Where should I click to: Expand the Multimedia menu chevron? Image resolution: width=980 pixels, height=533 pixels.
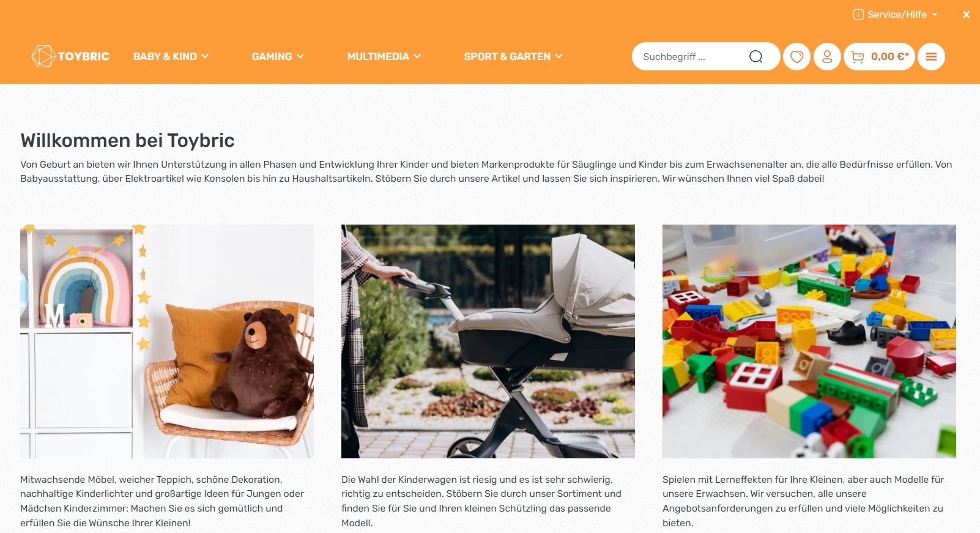[417, 56]
